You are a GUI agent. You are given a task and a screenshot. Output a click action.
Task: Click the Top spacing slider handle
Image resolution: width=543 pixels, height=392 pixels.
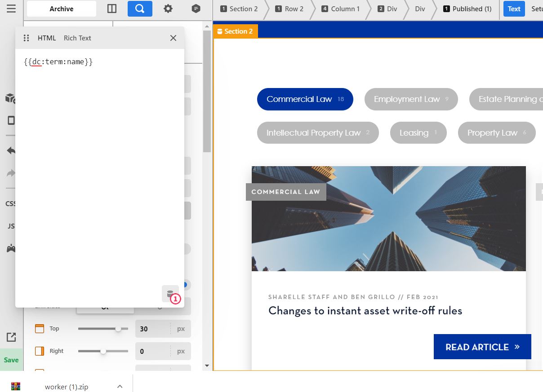pos(118,329)
